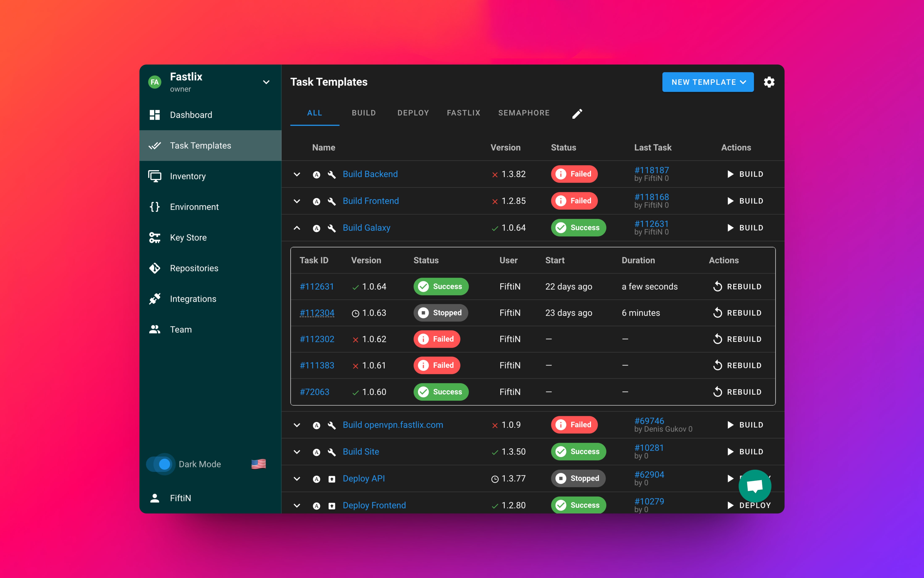Viewport: 924px width, 578px height.
Task: Click the wrench icon beside Build Backend
Action: tap(332, 175)
